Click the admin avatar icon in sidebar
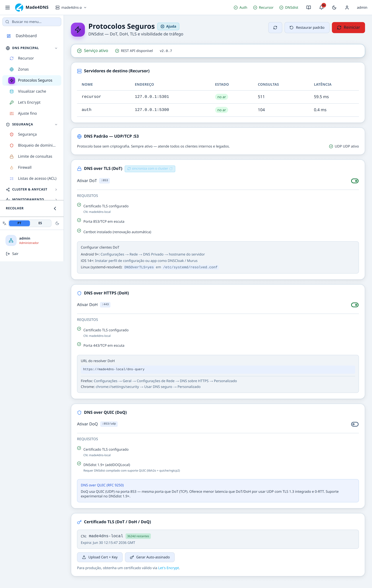372x588 pixels. click(x=11, y=241)
